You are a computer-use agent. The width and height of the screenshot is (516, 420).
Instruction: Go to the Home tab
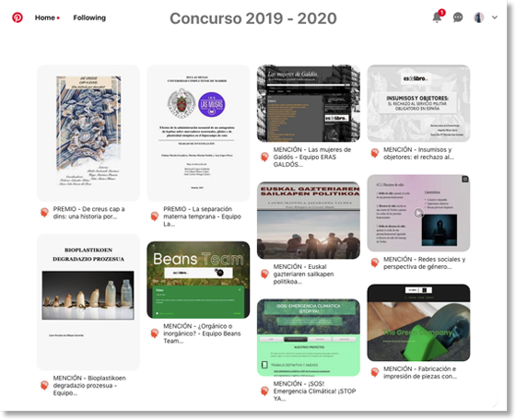point(45,17)
